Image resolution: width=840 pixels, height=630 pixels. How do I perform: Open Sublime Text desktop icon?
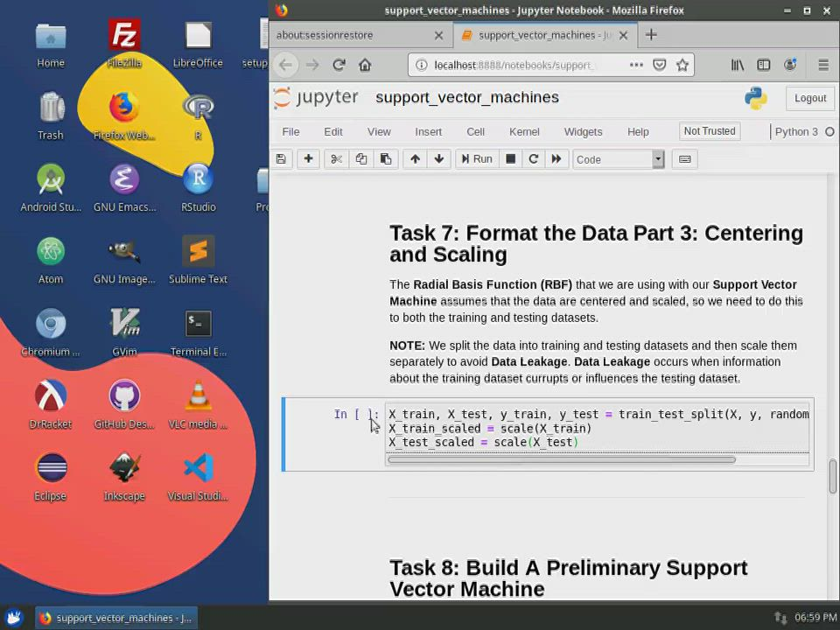pos(199,260)
